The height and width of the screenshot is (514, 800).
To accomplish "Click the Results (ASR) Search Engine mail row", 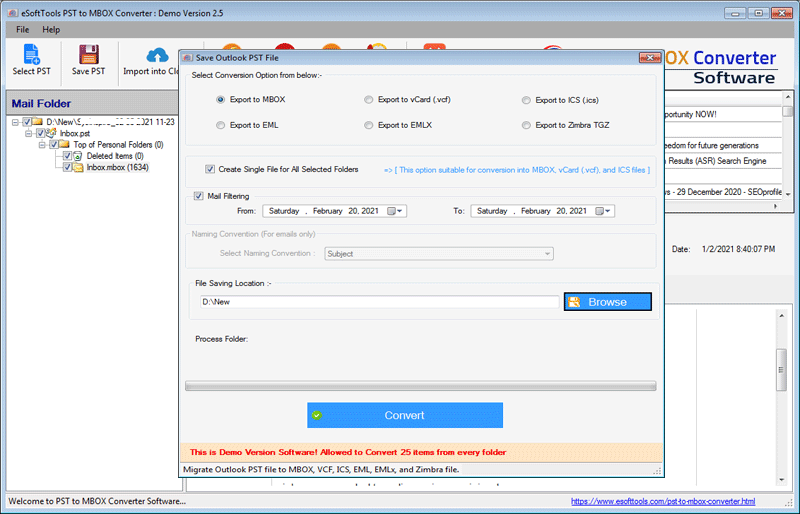I will [723, 161].
